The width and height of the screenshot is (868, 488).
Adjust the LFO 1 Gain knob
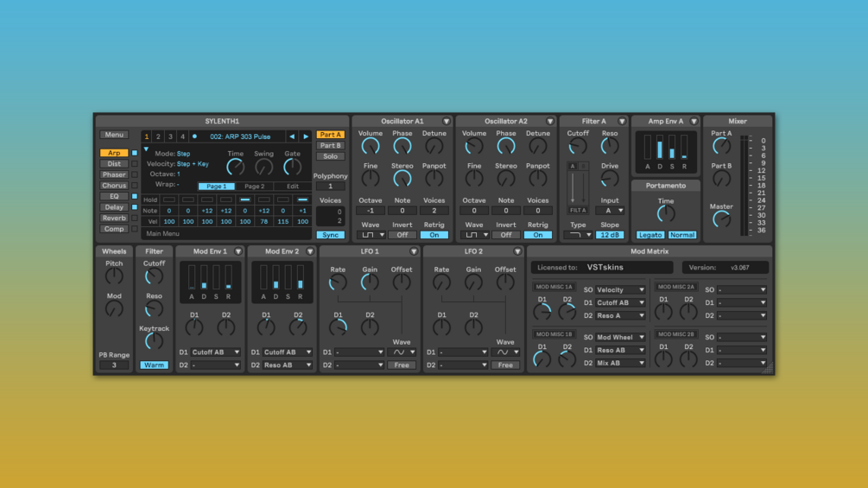(x=370, y=282)
